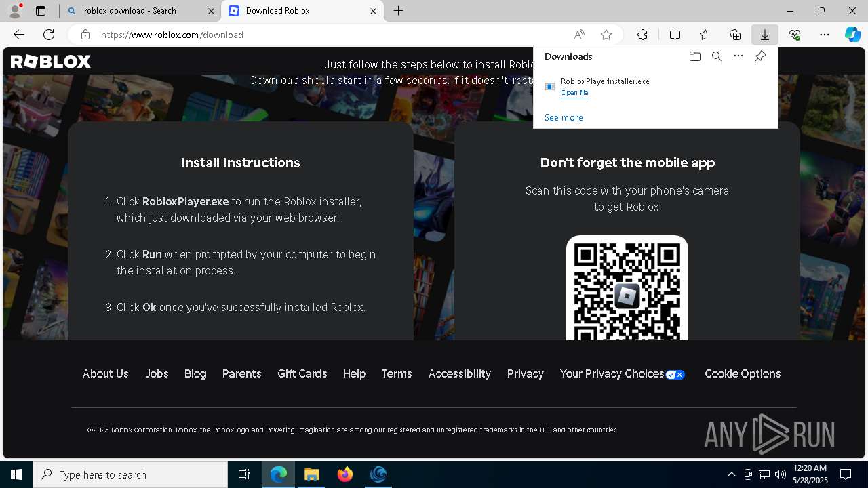868x488 pixels.
Task: Open the volume control in system tray
Action: coord(781,474)
